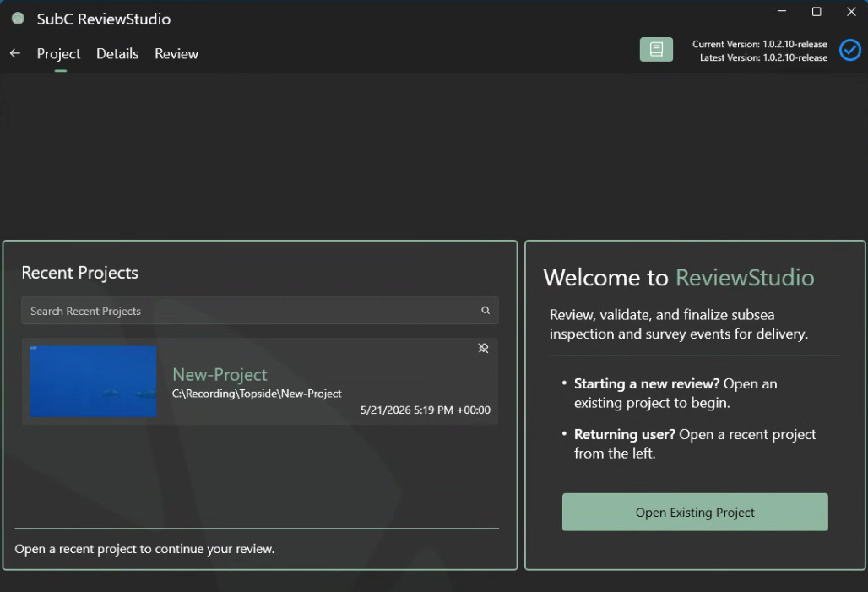868x592 pixels.
Task: Click the 'Starting a new review?' bullet
Action: [x=675, y=393]
